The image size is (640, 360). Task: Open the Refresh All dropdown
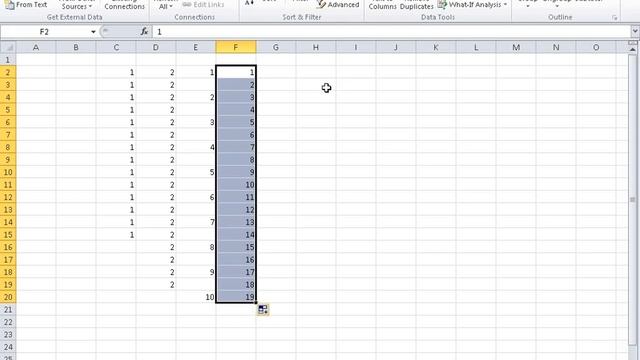pos(165,6)
